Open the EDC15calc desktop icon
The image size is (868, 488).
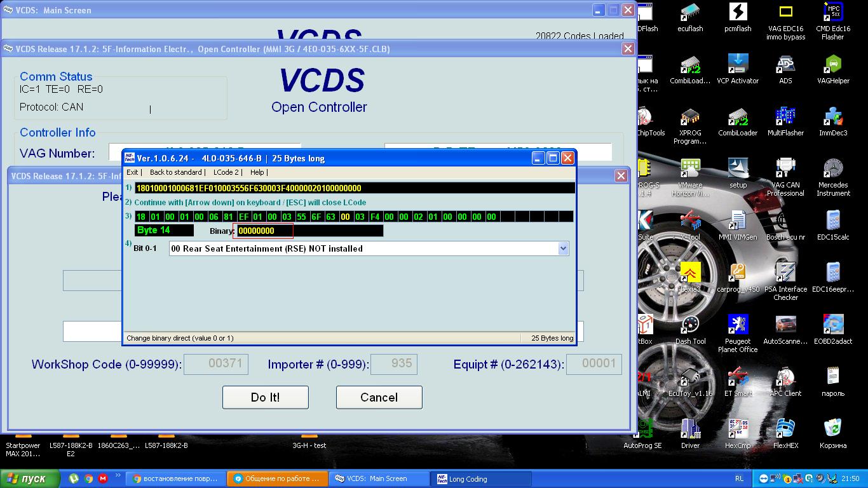833,222
